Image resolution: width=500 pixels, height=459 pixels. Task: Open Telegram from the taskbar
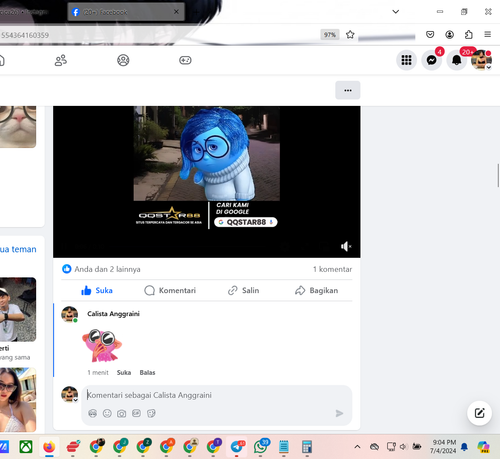[237, 446]
